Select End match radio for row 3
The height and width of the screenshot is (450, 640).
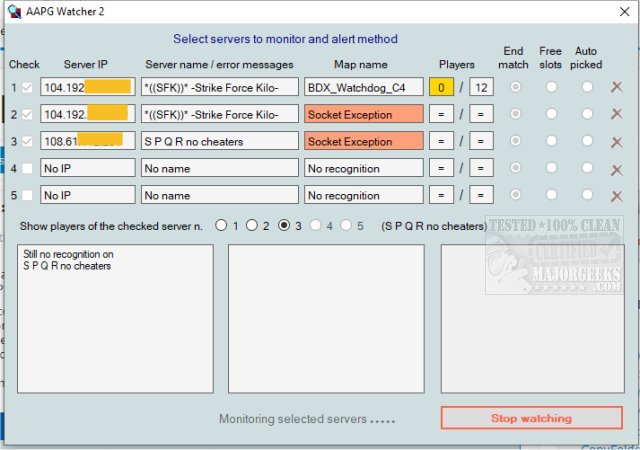[516, 140]
